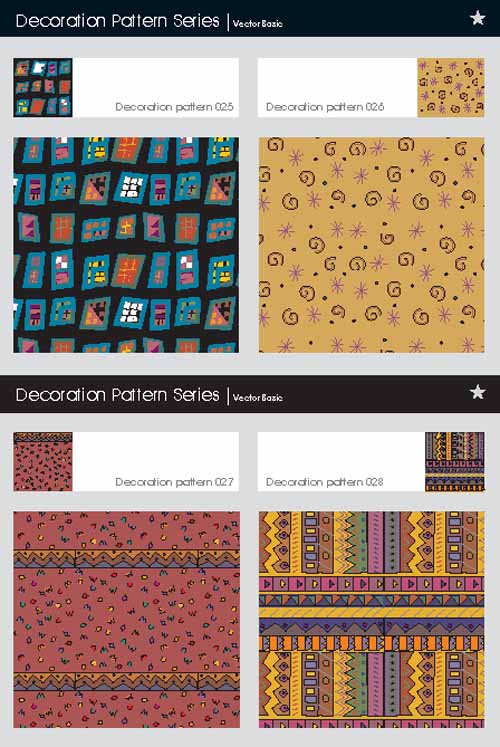Click the 'Decoration pattern 028' label
This screenshot has width=500, height=747.
(325, 482)
